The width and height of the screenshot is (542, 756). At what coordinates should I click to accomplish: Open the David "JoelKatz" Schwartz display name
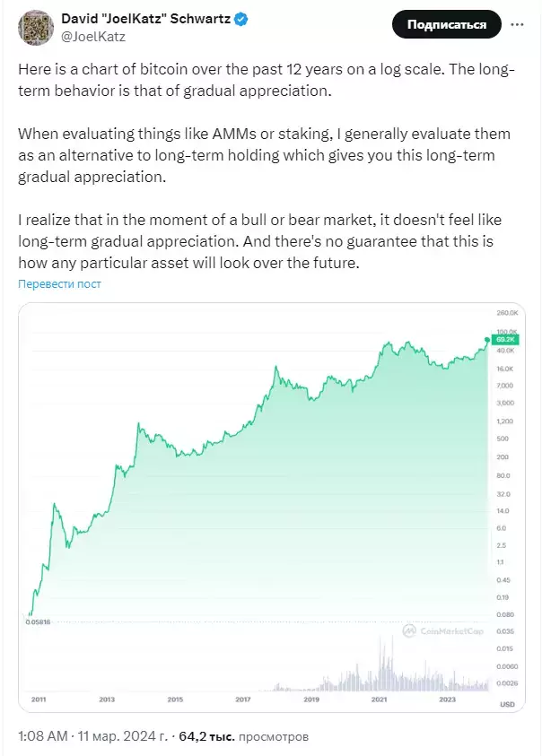click(148, 20)
